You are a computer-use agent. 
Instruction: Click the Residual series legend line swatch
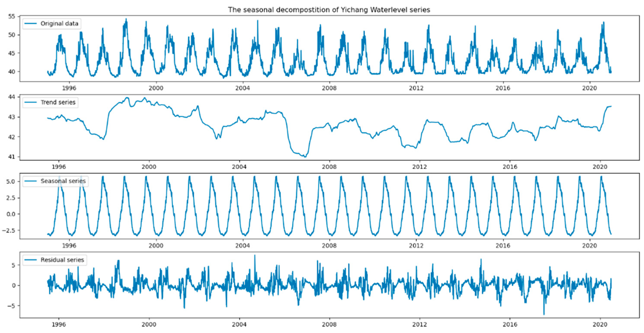[x=30, y=260]
